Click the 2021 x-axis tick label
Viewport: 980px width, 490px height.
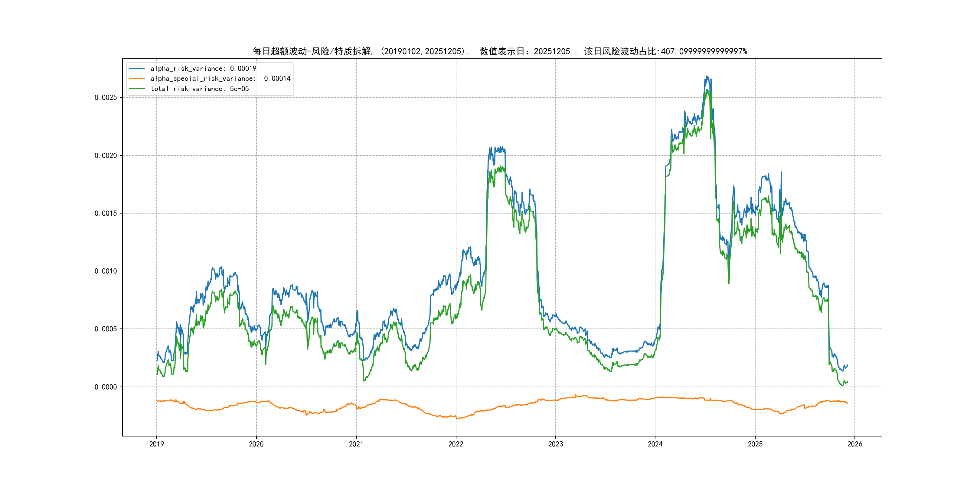(356, 444)
